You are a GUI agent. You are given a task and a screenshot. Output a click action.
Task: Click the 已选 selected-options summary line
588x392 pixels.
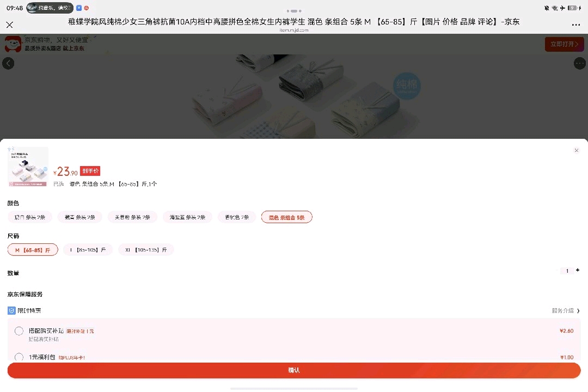tap(105, 184)
